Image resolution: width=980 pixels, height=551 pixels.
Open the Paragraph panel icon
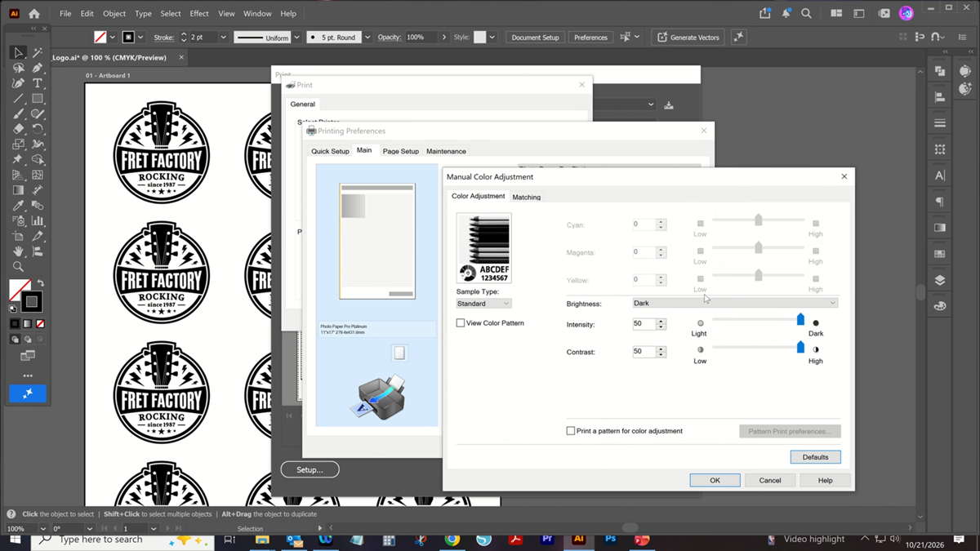(940, 202)
